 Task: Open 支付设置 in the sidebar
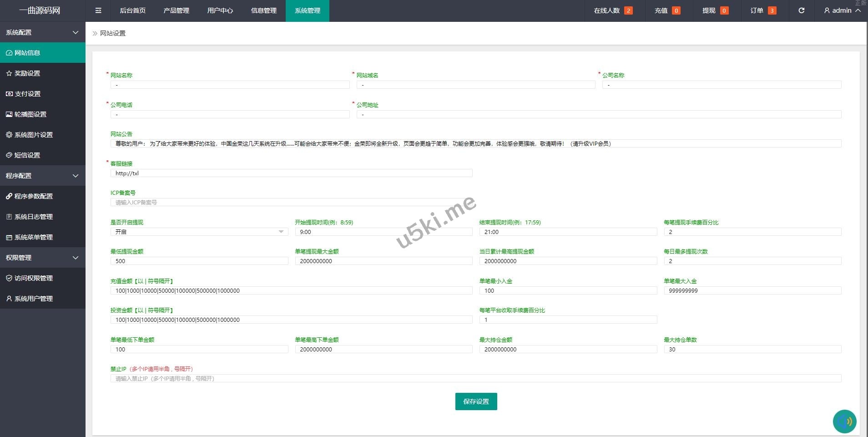point(27,94)
